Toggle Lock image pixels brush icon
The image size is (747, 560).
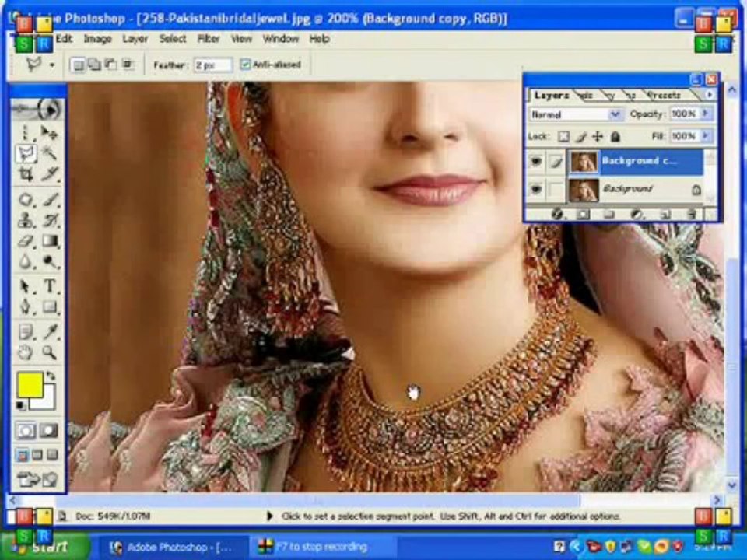tap(580, 137)
